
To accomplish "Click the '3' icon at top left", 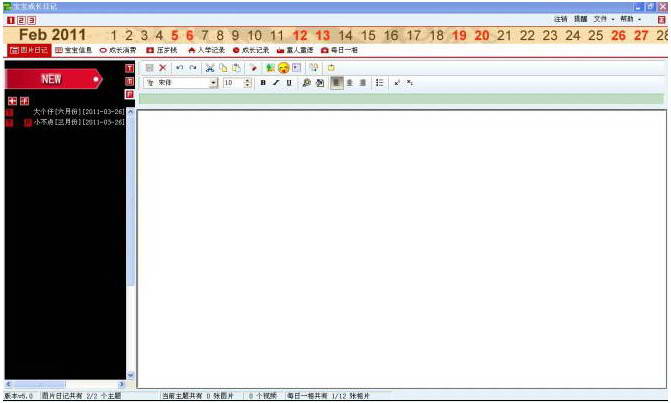I will 31,20.
